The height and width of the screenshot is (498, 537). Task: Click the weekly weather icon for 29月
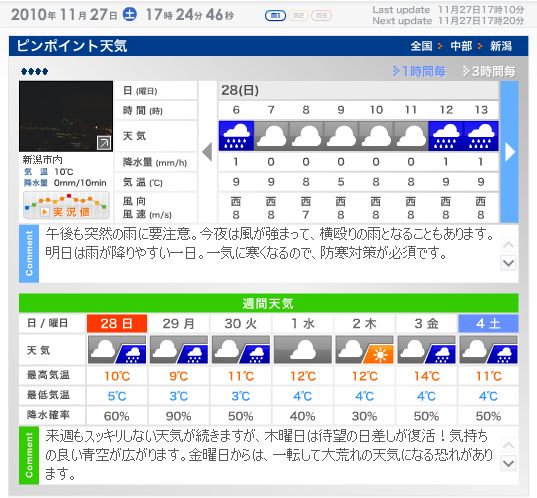coord(179,350)
